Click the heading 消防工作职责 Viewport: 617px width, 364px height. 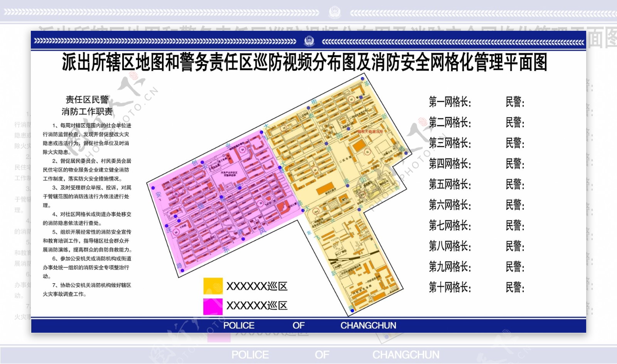coord(87,112)
